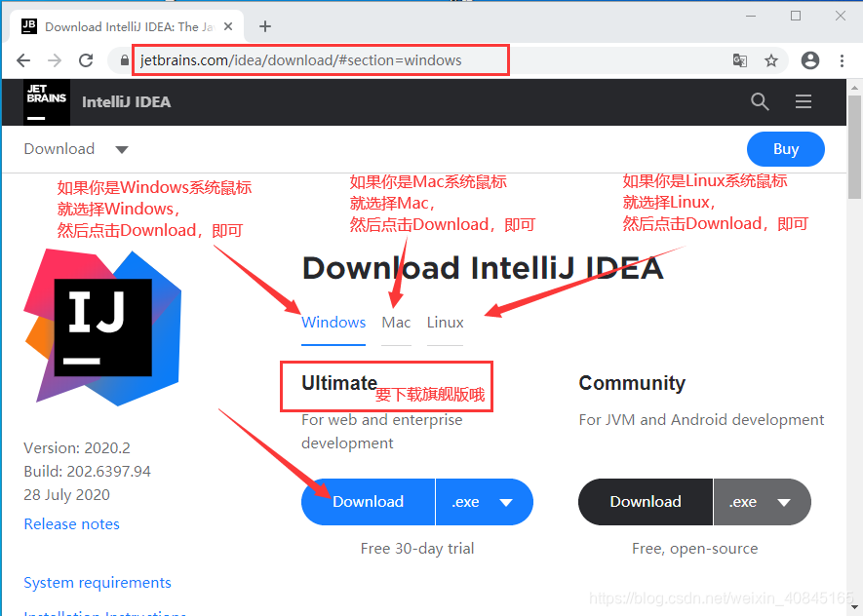This screenshot has height=616, width=863.
Task: Click the 'Free, open-source' text
Action: click(694, 549)
